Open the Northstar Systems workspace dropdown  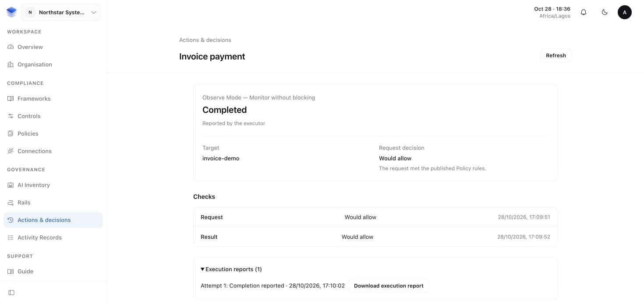tap(61, 12)
